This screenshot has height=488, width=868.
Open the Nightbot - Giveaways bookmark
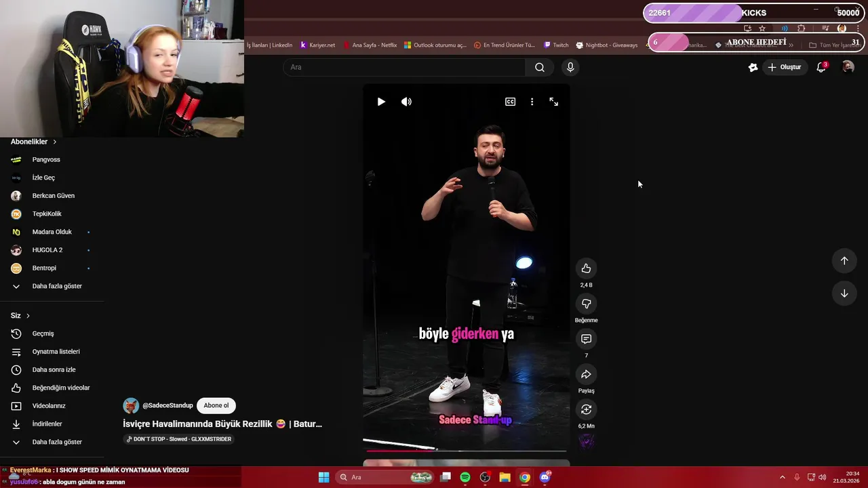(x=607, y=45)
